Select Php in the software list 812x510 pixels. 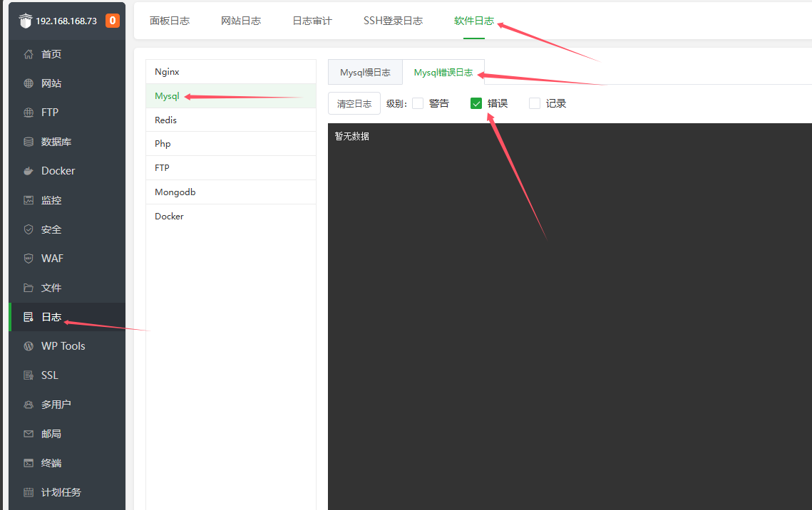click(231, 144)
